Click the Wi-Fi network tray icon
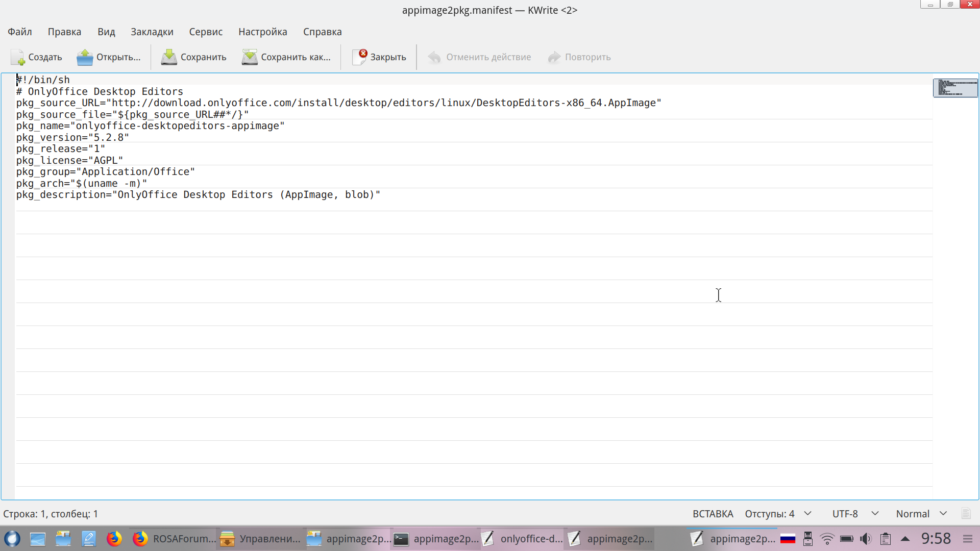The image size is (980, 551). [x=827, y=539]
